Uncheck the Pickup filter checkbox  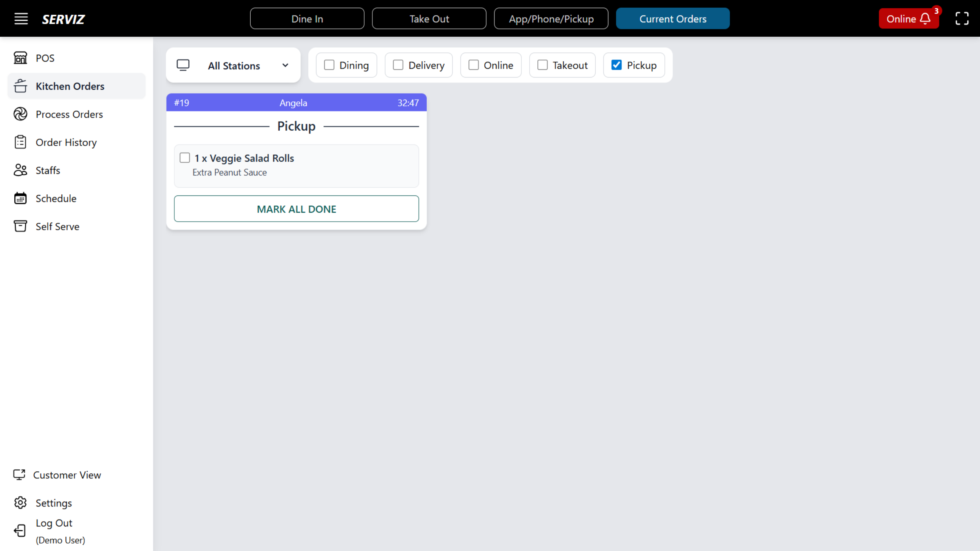pyautogui.click(x=617, y=65)
